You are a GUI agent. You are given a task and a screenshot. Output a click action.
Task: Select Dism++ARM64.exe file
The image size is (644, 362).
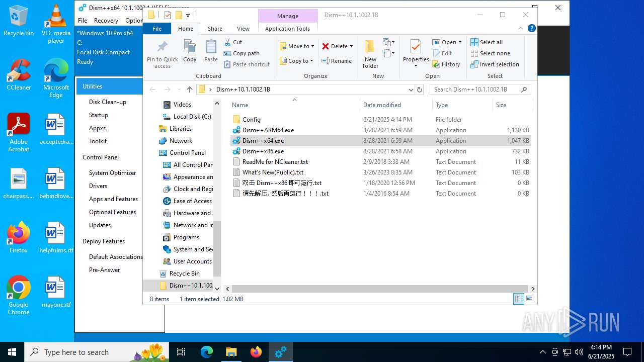coord(380,130)
